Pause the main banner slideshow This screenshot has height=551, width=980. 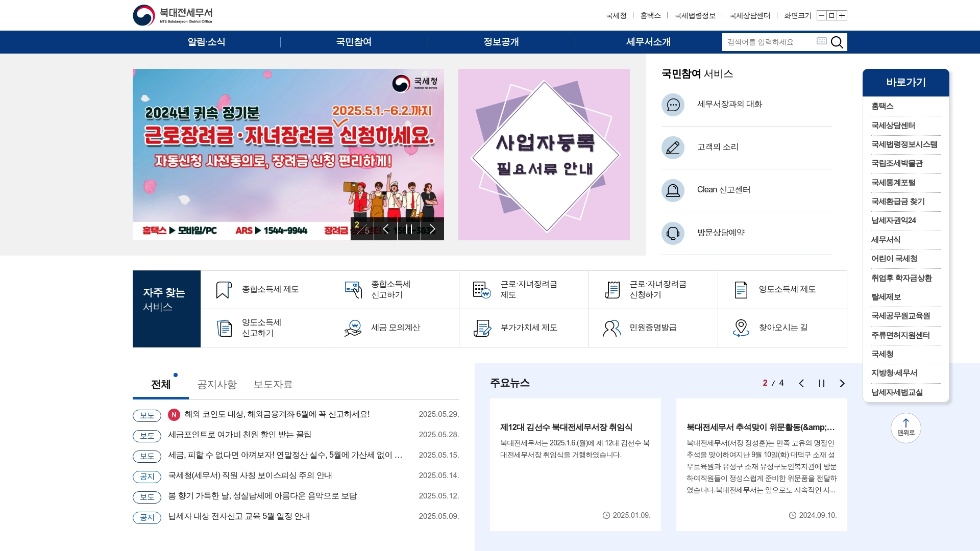[409, 229]
